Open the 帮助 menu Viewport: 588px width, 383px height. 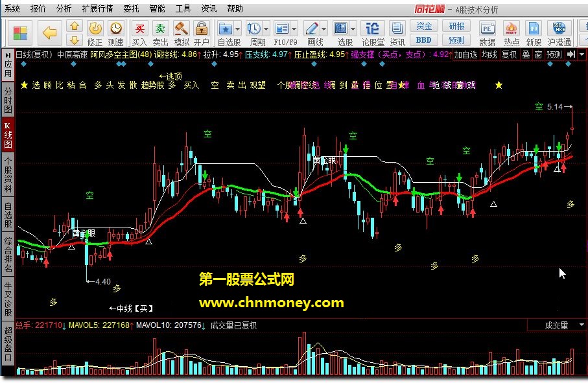click(x=235, y=8)
